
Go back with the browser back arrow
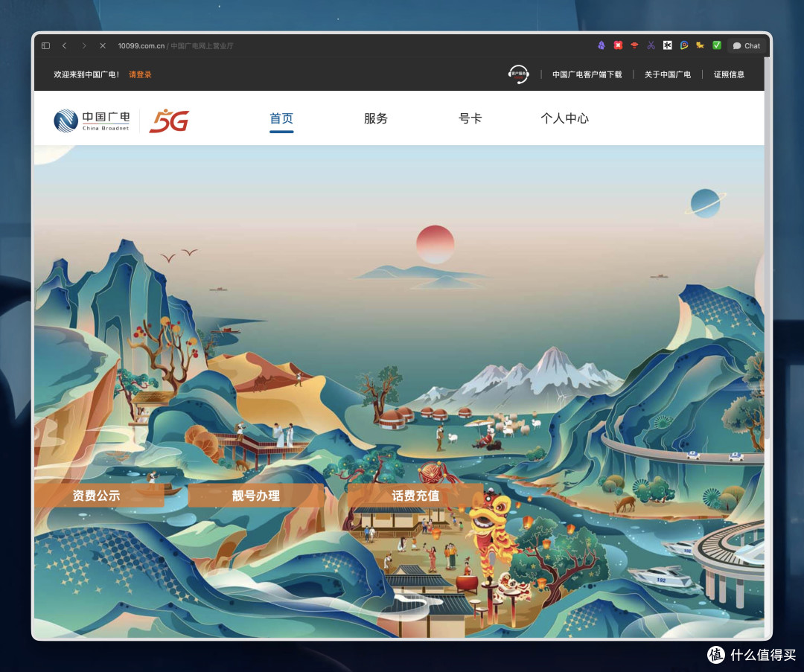[x=64, y=45]
